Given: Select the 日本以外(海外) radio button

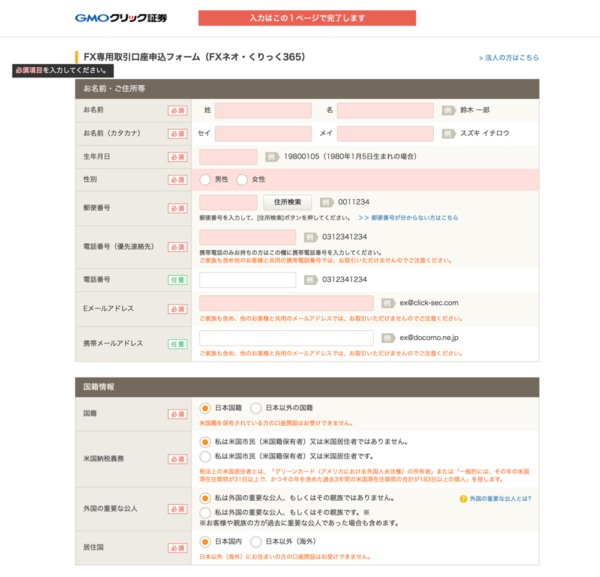Looking at the screenshot, I should [x=256, y=542].
